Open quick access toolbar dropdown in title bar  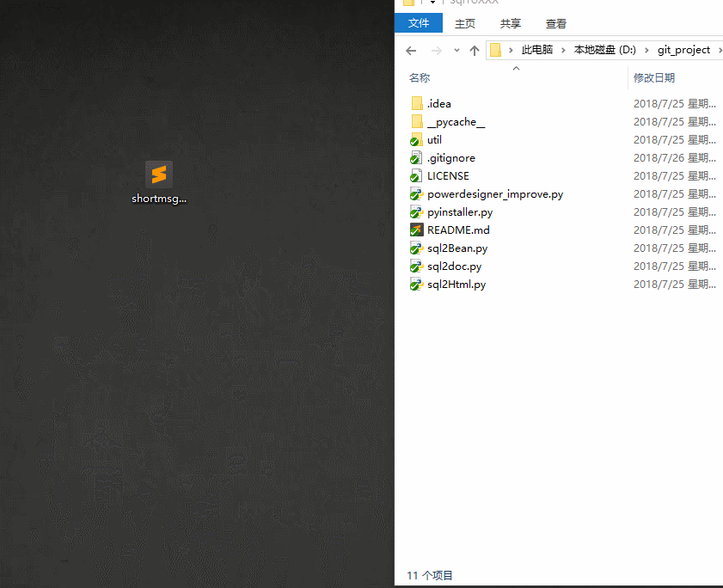pos(432,3)
